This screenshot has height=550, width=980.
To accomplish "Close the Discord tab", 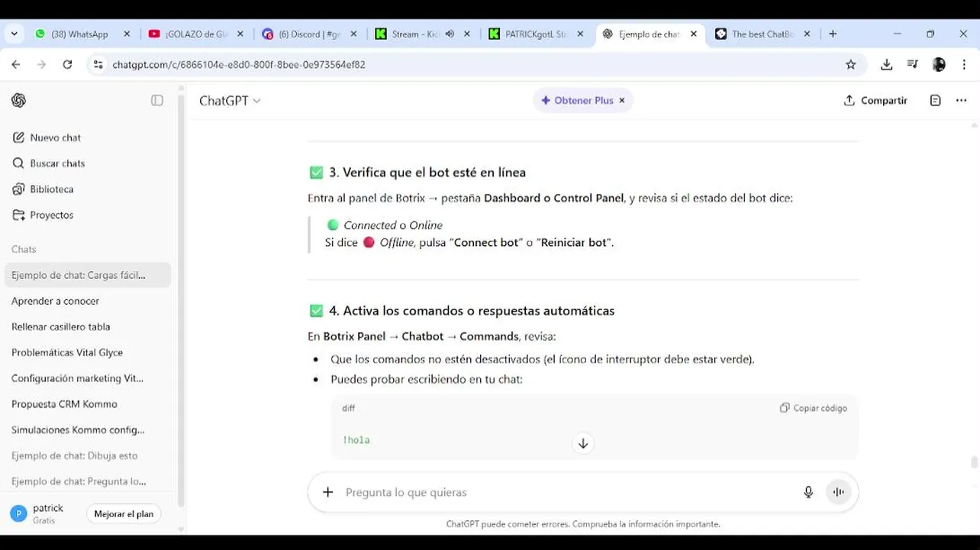I will [x=353, y=34].
